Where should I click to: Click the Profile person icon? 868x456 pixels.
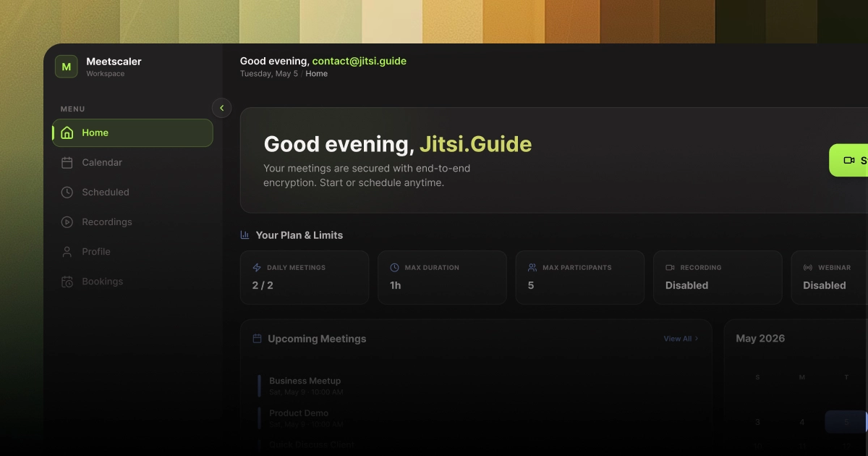coord(67,252)
